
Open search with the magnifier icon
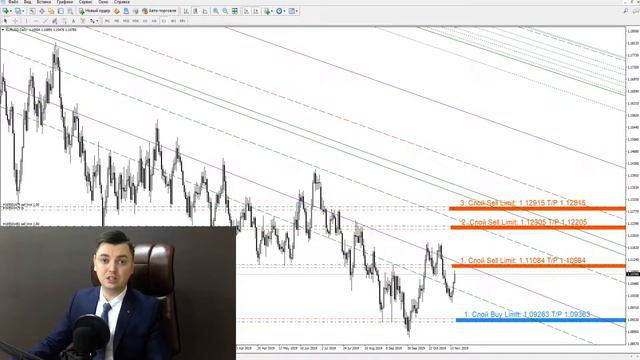[x=626, y=11]
